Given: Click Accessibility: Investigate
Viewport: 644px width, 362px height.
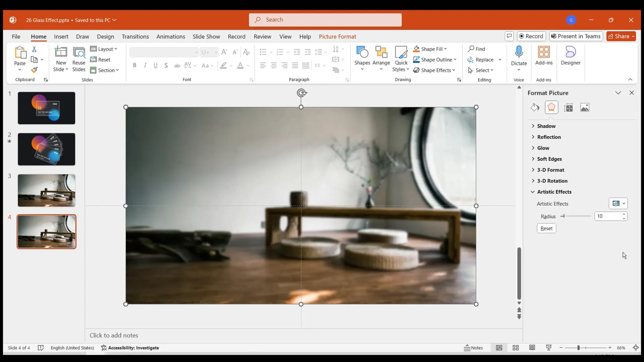Looking at the screenshot, I should pos(130,348).
